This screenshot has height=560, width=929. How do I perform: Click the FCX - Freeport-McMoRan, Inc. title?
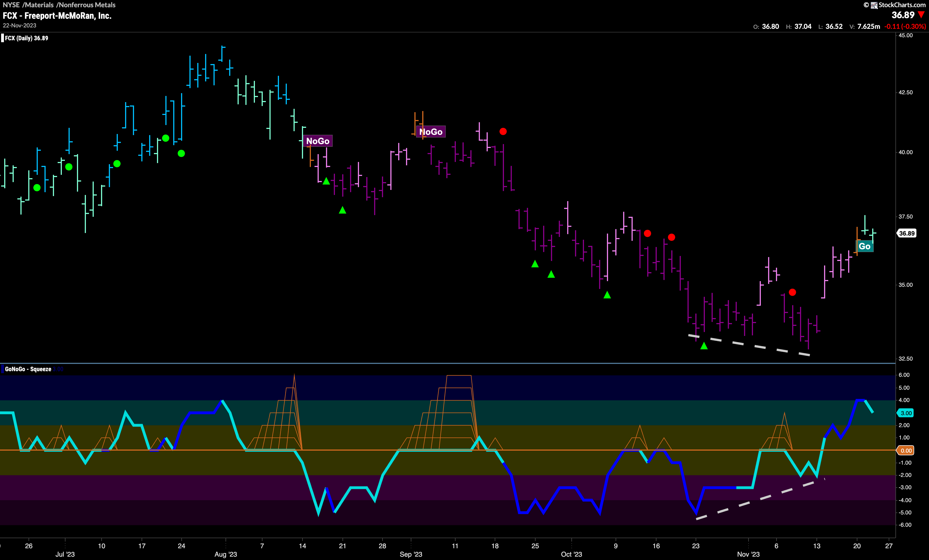pos(57,16)
